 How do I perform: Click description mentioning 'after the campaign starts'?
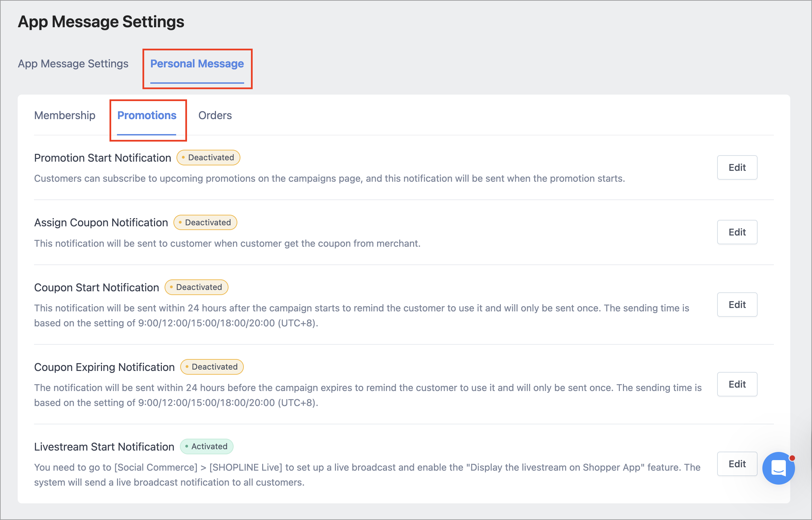362,315
